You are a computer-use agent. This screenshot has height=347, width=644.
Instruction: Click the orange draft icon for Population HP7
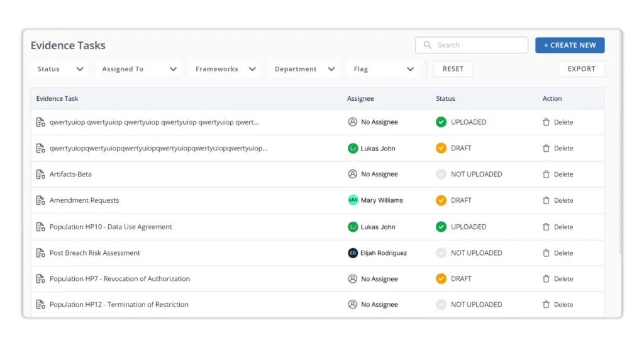[x=441, y=279]
